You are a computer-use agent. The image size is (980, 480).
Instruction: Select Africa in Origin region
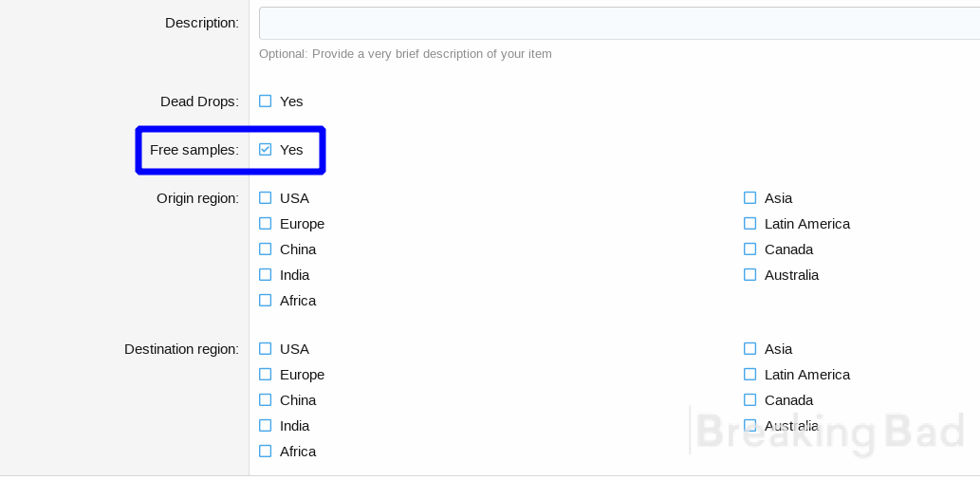(x=266, y=301)
